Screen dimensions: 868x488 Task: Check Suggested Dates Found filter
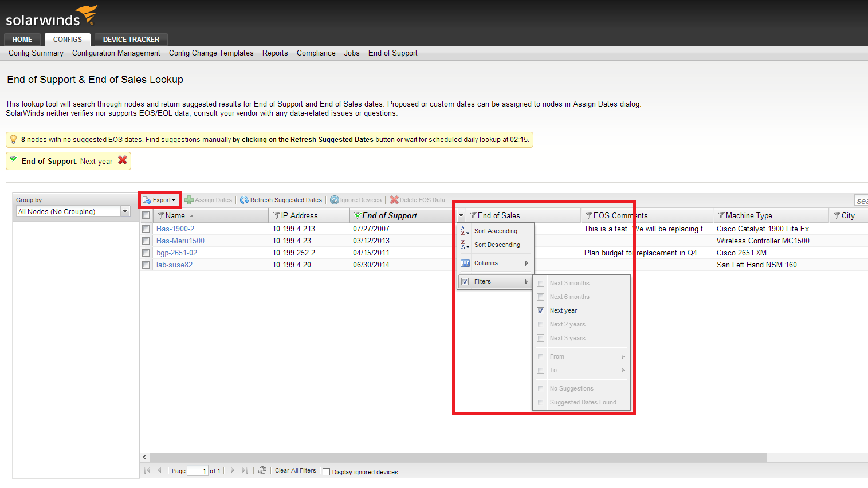pos(540,402)
